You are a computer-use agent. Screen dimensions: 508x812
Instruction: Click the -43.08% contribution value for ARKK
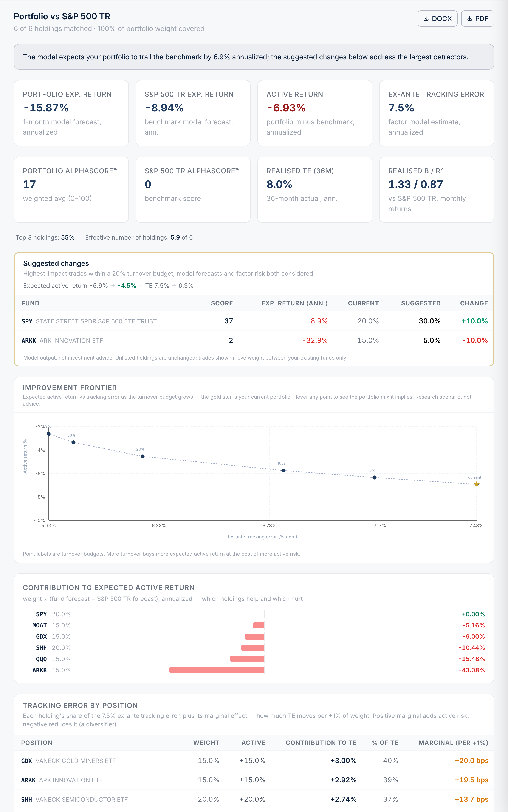[x=472, y=670]
